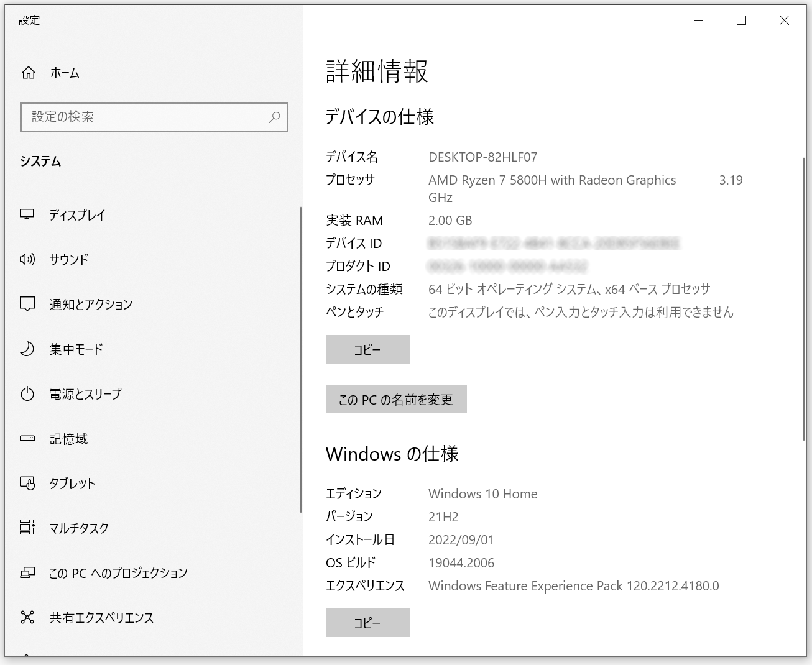Click install date 2022/09/01

tap(461, 540)
